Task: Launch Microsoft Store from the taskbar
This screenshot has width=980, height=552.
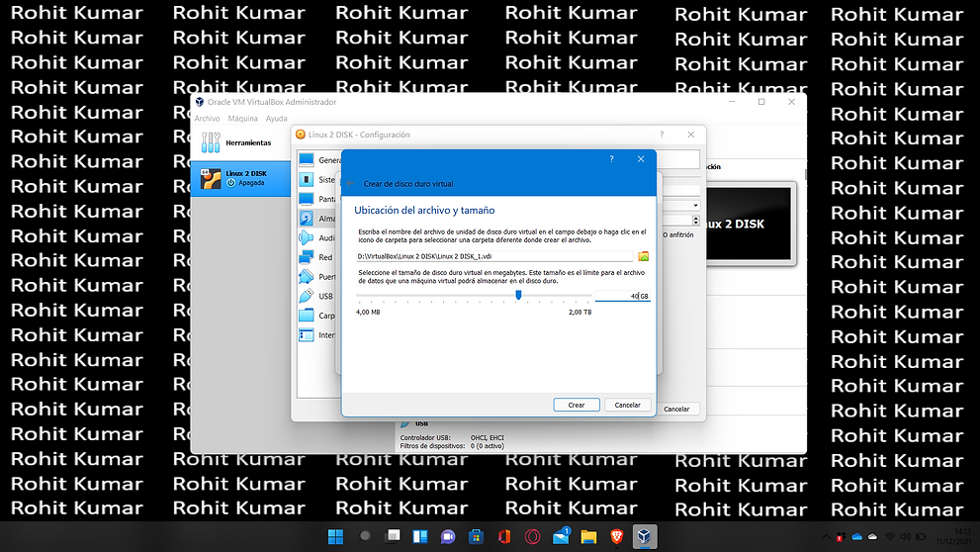Action: [x=477, y=536]
